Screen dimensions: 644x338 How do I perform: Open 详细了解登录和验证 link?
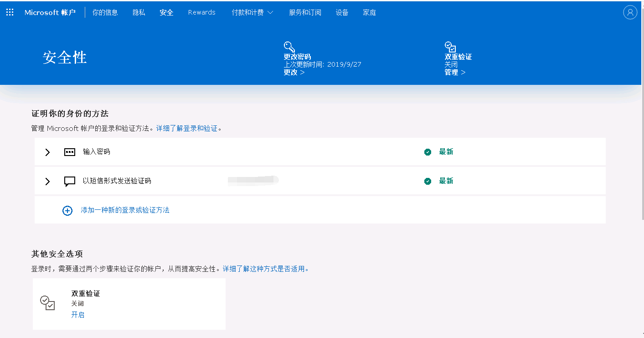(187, 129)
